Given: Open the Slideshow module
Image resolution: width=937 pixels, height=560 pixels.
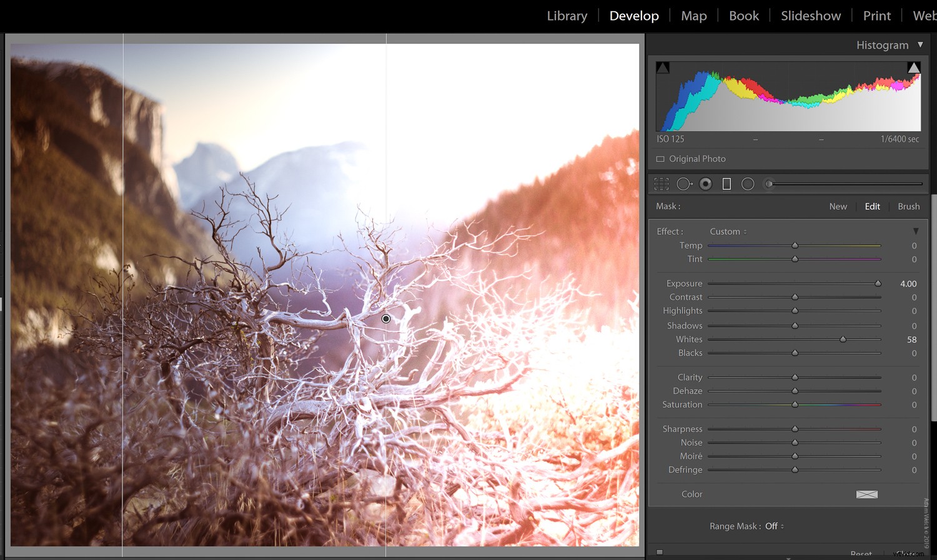Looking at the screenshot, I should pyautogui.click(x=810, y=16).
